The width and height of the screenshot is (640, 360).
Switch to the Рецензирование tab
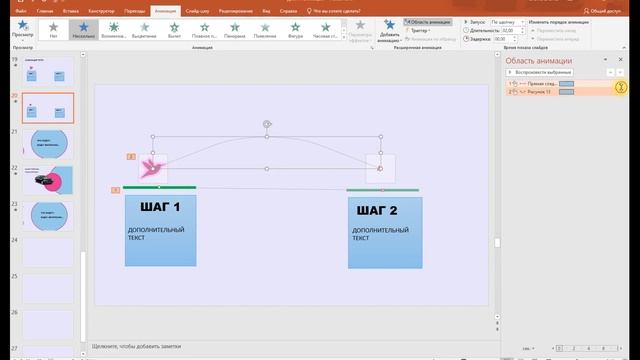[236, 11]
